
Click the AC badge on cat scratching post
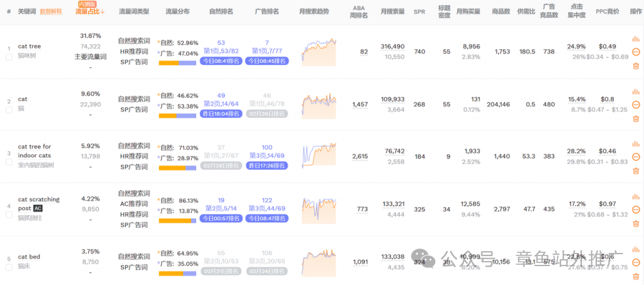pyautogui.click(x=38, y=209)
